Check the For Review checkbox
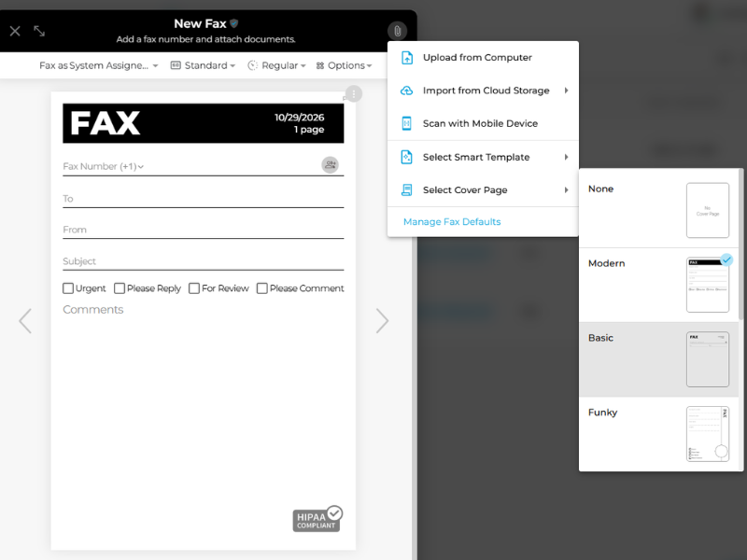 pos(194,288)
